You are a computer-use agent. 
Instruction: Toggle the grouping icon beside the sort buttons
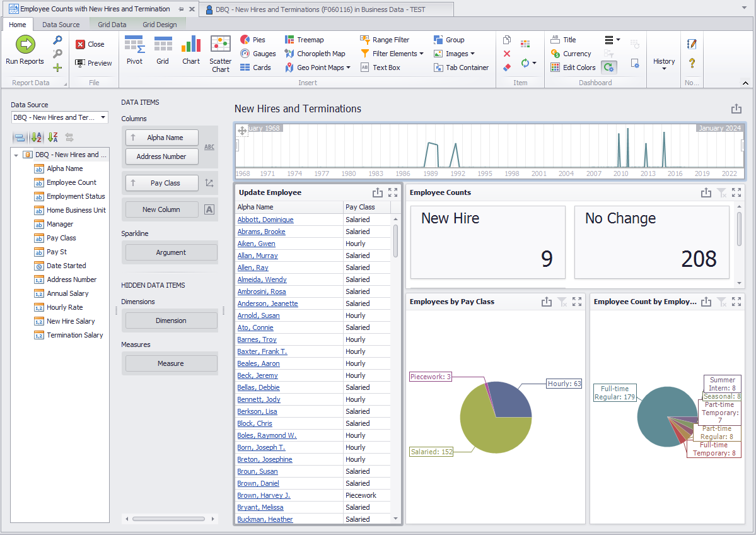pos(20,138)
